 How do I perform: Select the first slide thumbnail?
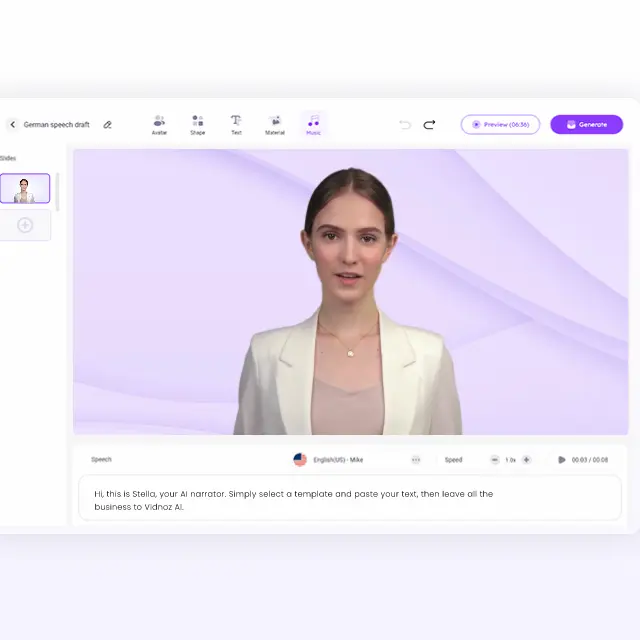point(25,189)
